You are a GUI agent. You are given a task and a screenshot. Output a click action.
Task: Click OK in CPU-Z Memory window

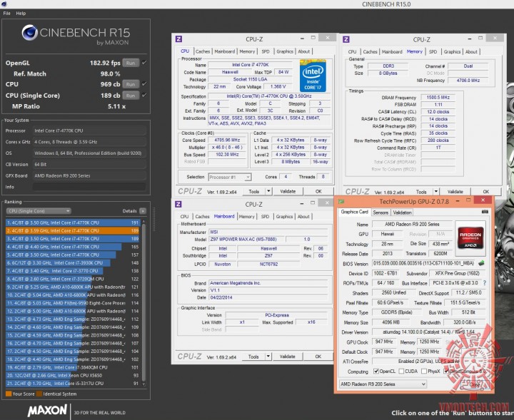486,192
